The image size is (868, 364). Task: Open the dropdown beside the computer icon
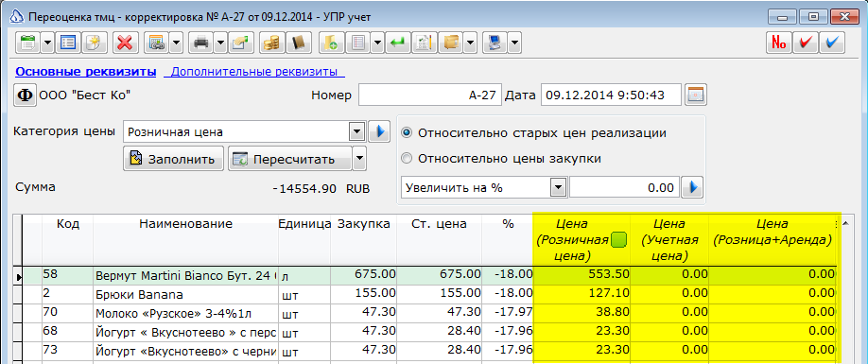tap(514, 43)
